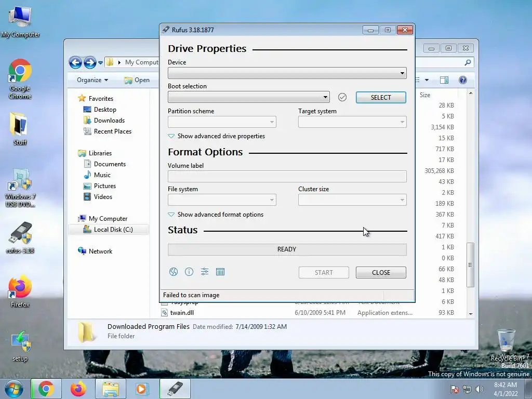Select Local Disk (C:) in the sidebar
Screen dimensions: 532x399
coord(108,230)
